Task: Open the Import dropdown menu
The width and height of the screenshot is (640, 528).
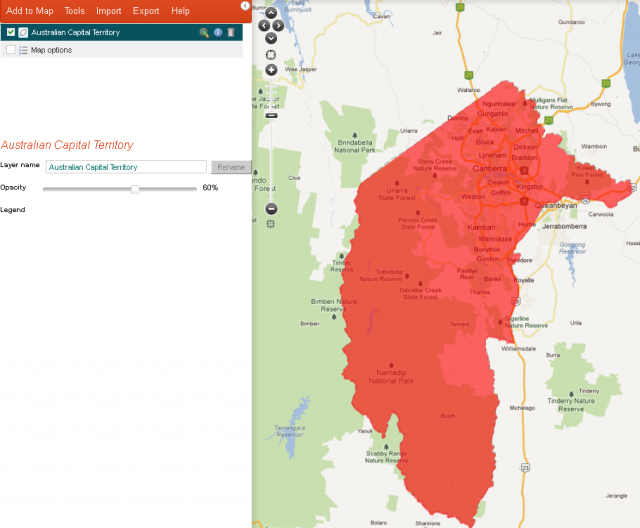Action: pos(109,11)
